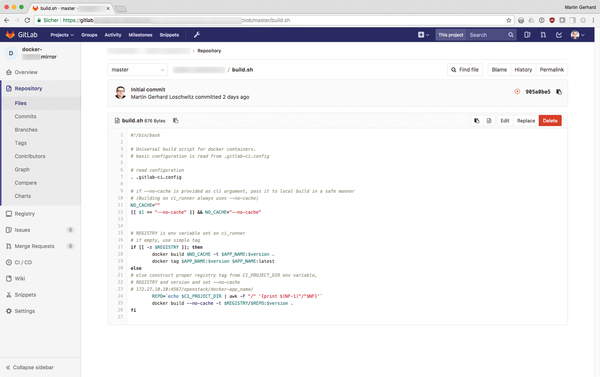600x377 pixels.
Task: Click the Registry sidebar icon
Action: [x=9, y=214]
